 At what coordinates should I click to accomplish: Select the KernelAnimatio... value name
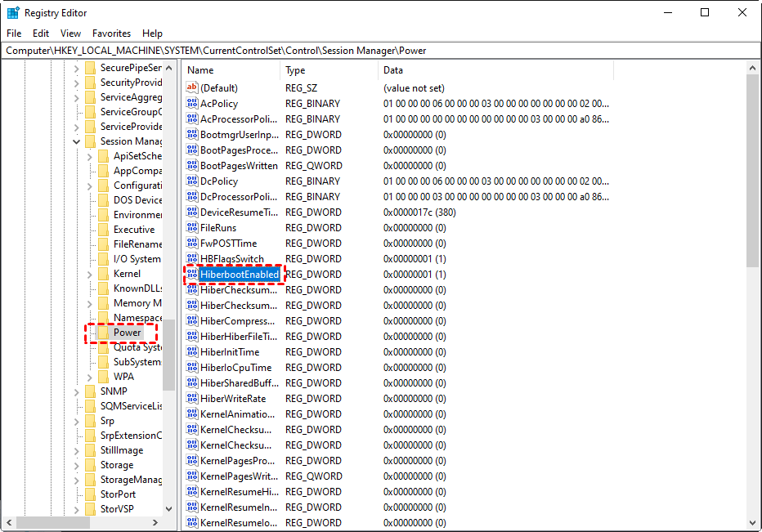[238, 414]
